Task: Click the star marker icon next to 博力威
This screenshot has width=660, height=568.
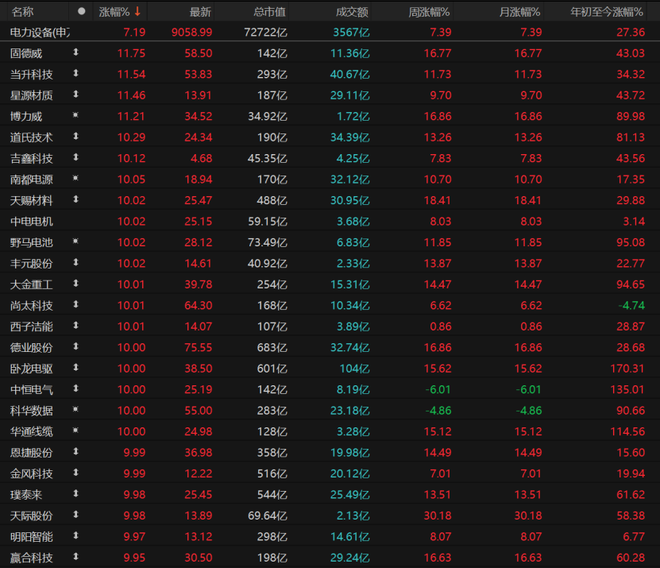Action: pos(76,115)
